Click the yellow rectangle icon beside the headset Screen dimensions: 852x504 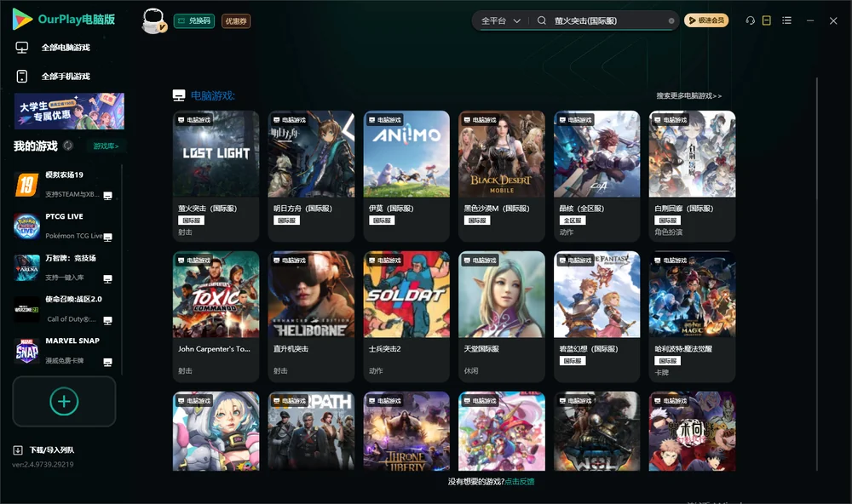coord(767,20)
